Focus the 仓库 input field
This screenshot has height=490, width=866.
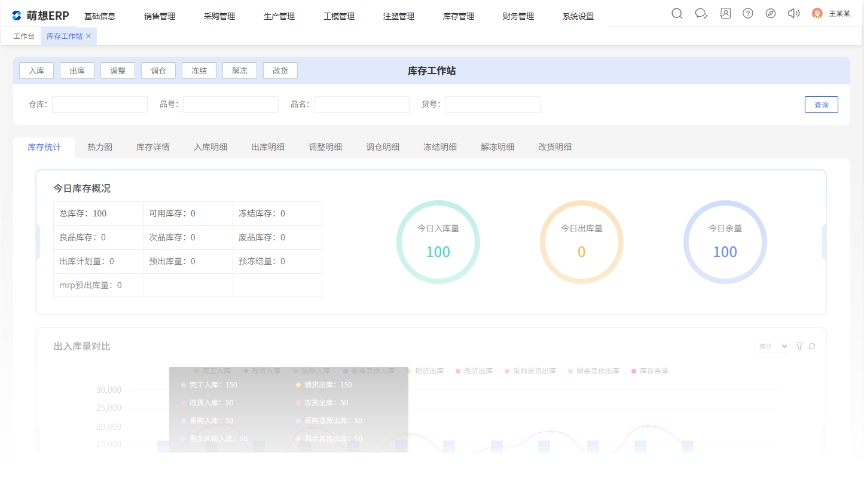100,104
